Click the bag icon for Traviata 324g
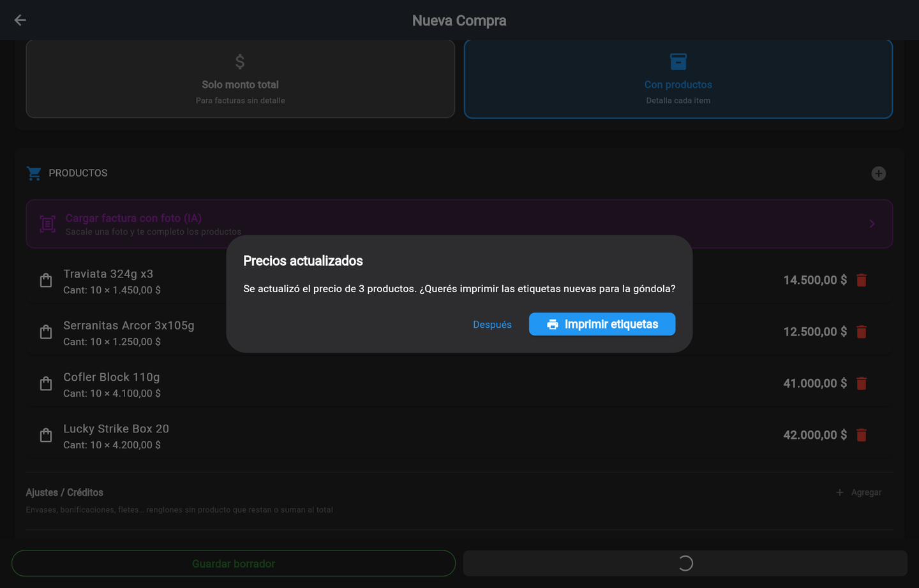 tap(46, 280)
